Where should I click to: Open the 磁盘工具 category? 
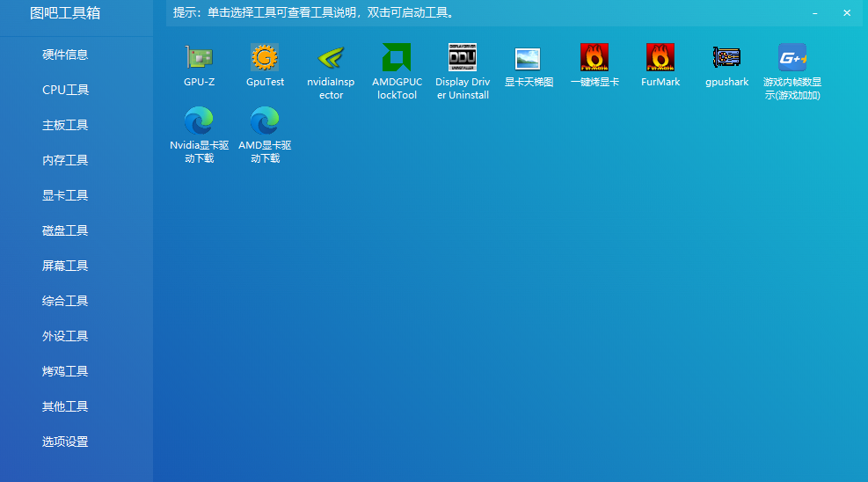pyautogui.click(x=65, y=230)
